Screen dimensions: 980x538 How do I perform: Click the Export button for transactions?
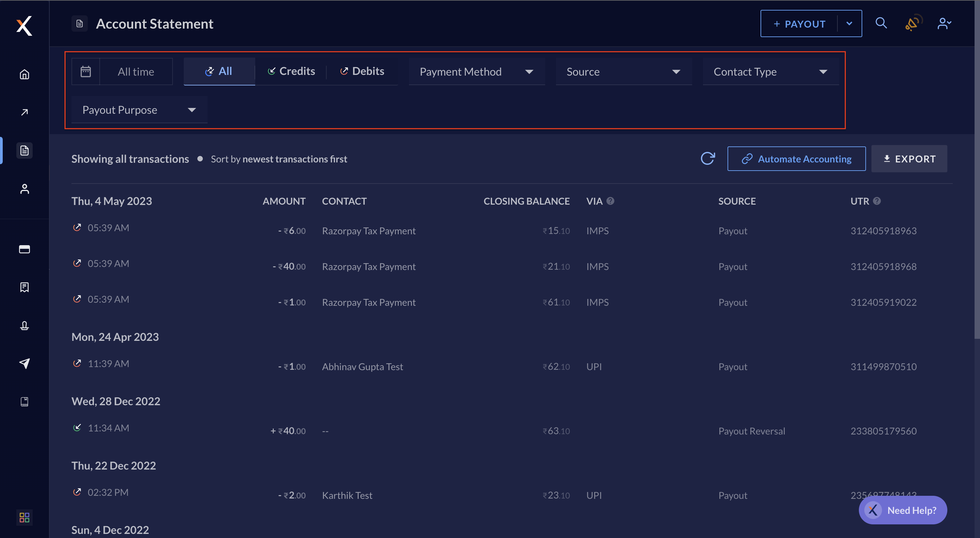(x=909, y=158)
